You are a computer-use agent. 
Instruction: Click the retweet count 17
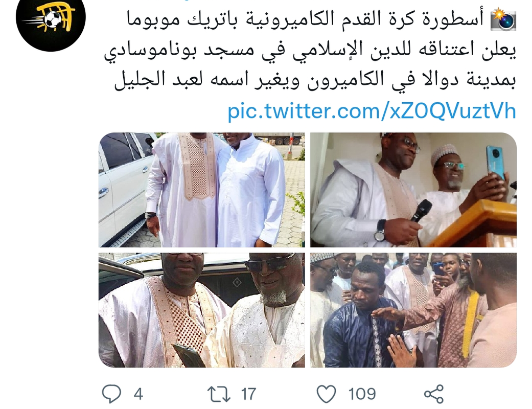point(248,394)
